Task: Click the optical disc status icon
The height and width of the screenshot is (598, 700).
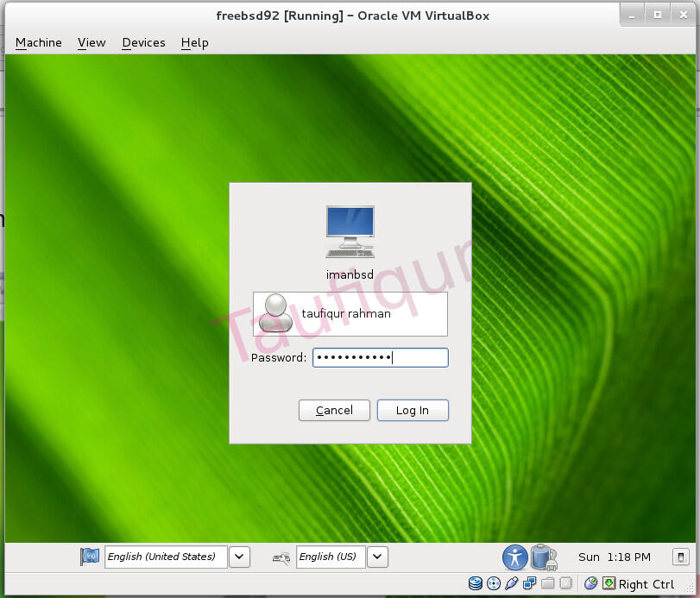Action: (x=494, y=583)
